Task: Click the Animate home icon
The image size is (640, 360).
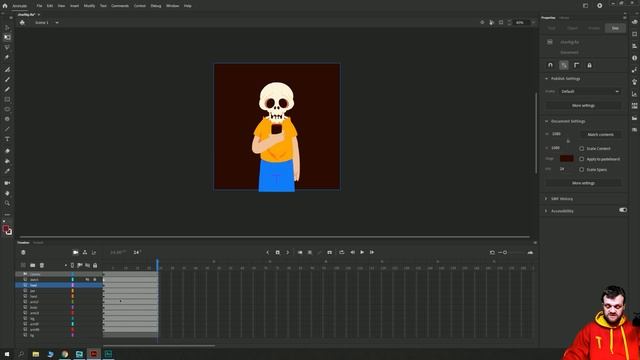Action: pyautogui.click(x=5, y=6)
